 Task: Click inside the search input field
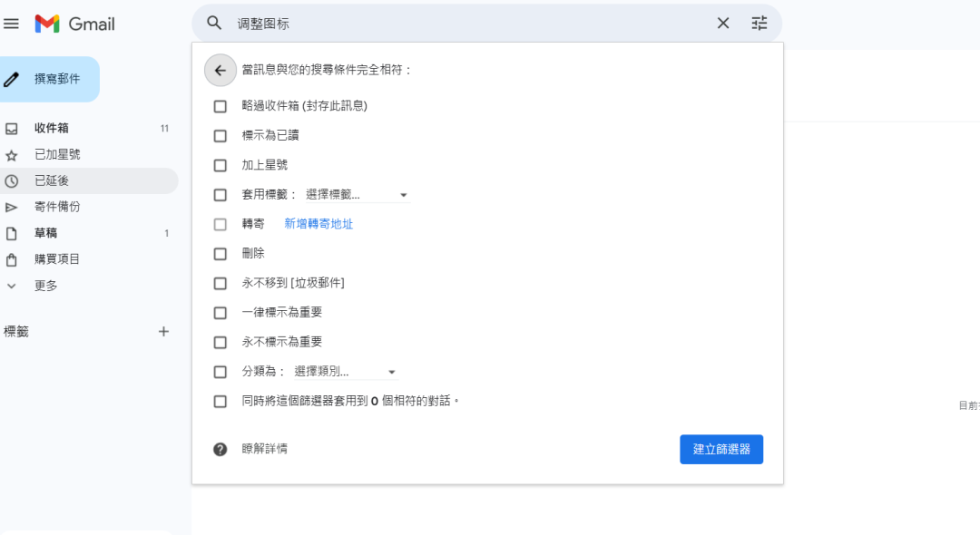[454, 23]
